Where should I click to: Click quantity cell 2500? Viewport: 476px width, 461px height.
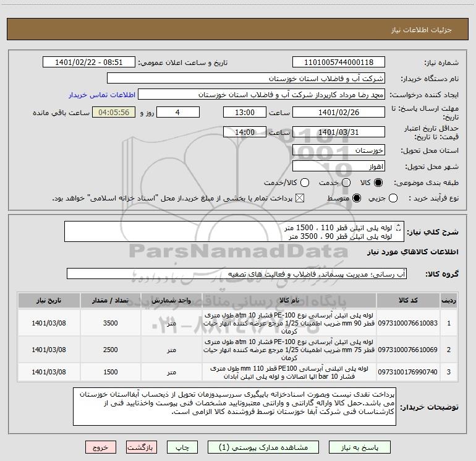[110, 350]
